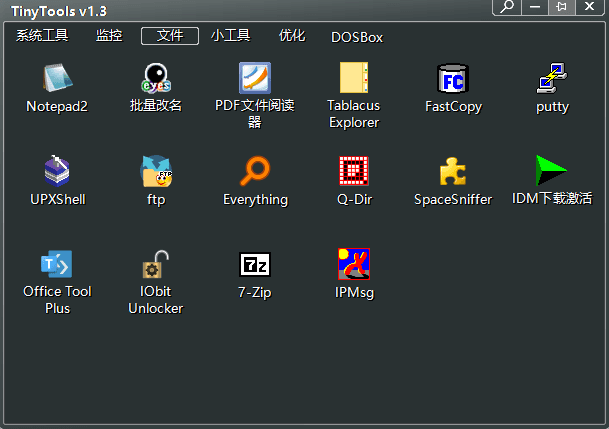Switch to the 系统工具 tab

point(42,36)
